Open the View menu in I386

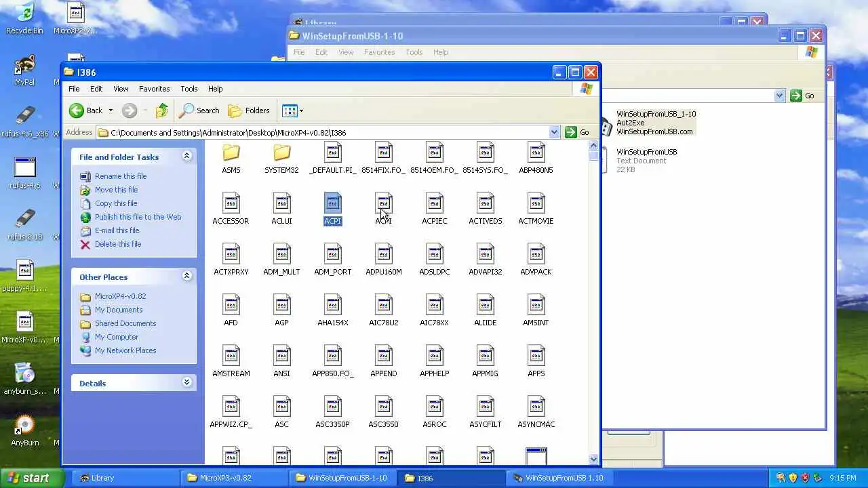point(121,89)
